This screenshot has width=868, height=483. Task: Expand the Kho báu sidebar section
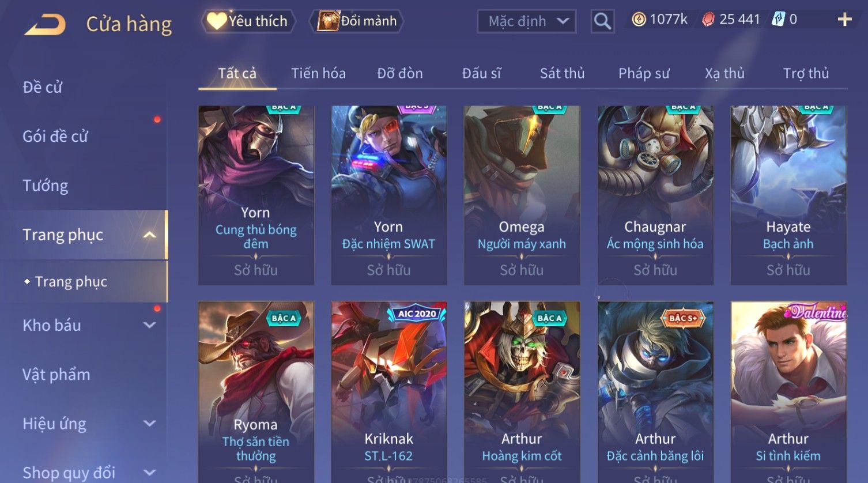(x=149, y=325)
